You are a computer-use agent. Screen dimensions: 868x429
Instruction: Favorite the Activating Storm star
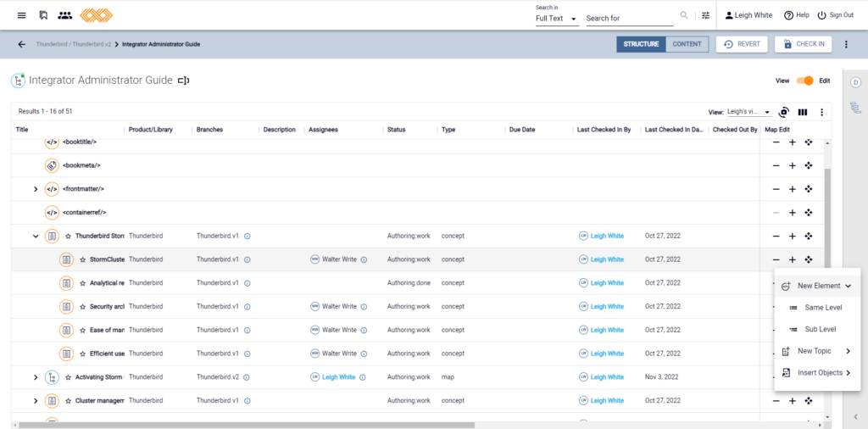[68, 377]
